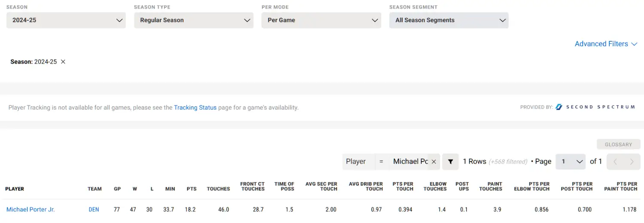Image resolution: width=644 pixels, height=223 pixels.
Task: Open Michael Porter Jr. player page
Action: [x=30, y=210]
